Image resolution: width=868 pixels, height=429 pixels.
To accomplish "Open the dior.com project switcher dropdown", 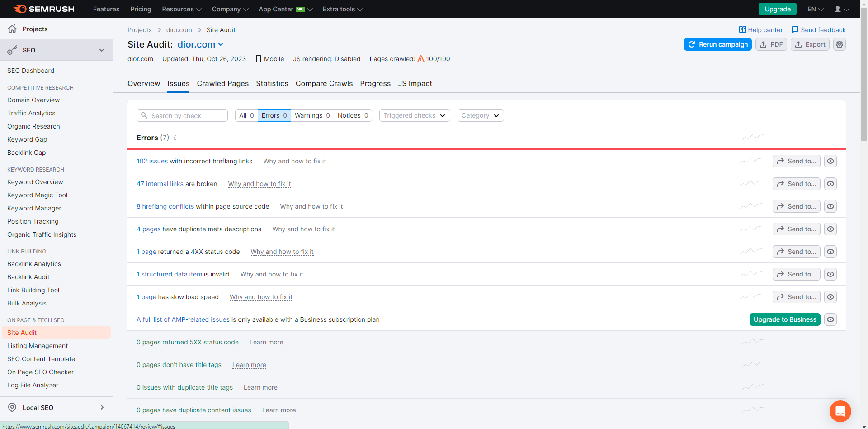I will point(200,44).
